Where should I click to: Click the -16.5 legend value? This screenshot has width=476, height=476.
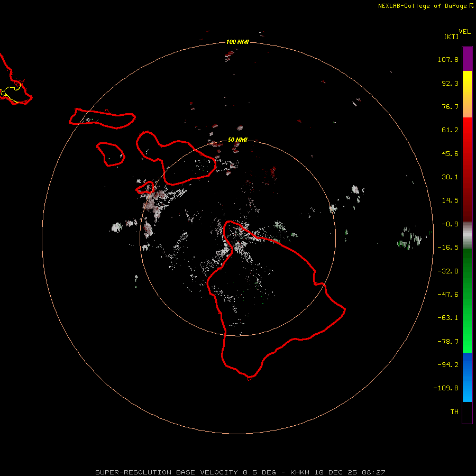pyautogui.click(x=448, y=248)
